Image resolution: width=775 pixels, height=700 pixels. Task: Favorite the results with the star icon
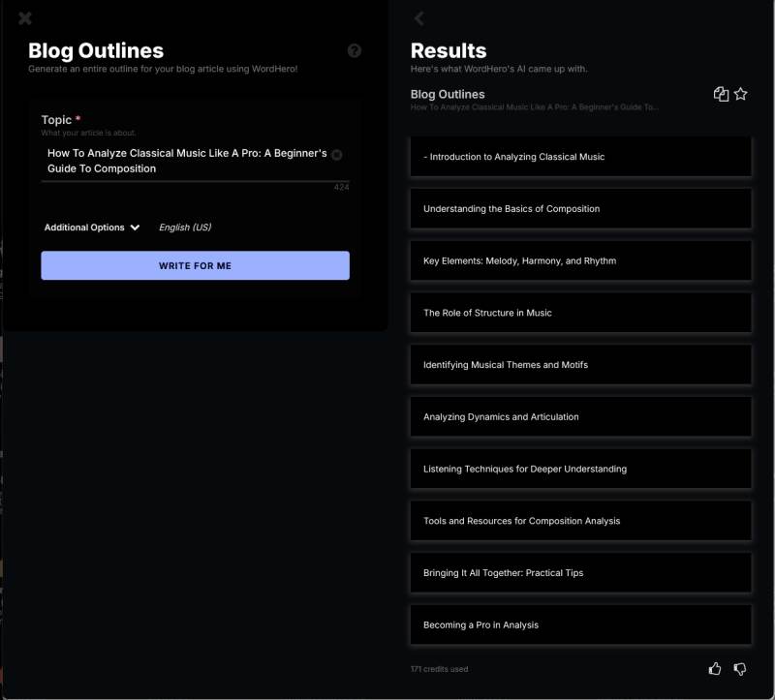pyautogui.click(x=741, y=94)
